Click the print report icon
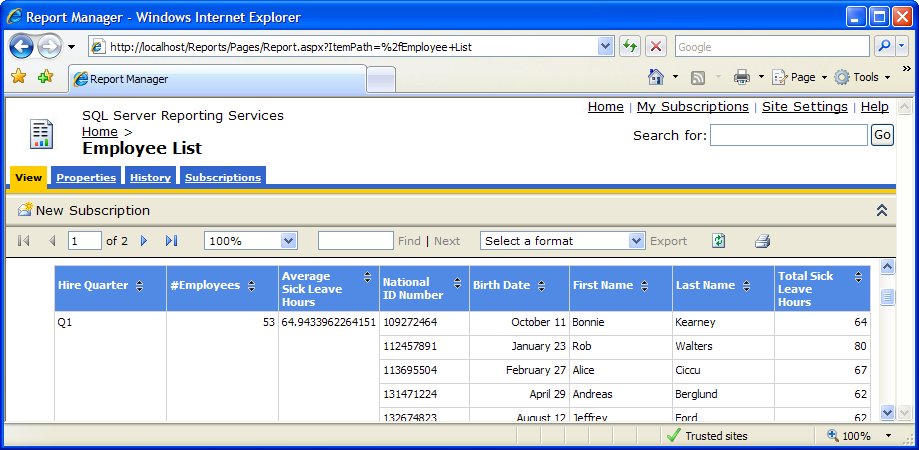The image size is (919, 450). 762,241
